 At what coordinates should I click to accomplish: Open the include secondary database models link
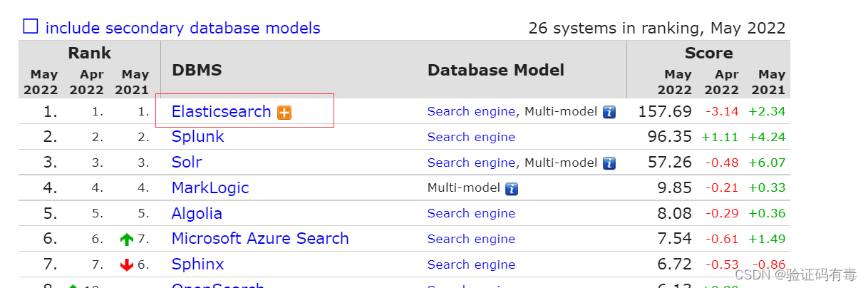click(182, 29)
